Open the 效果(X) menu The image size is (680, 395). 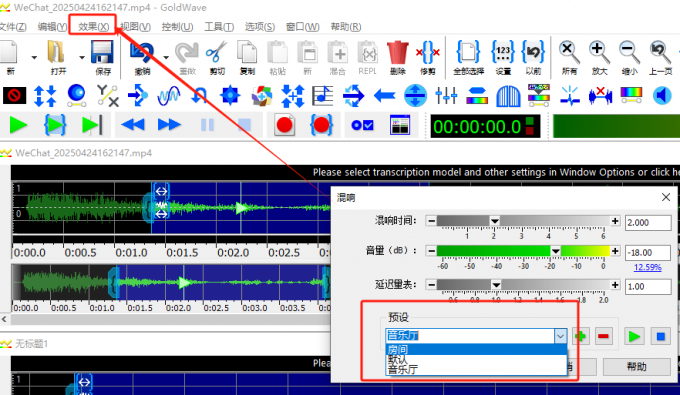pos(93,27)
